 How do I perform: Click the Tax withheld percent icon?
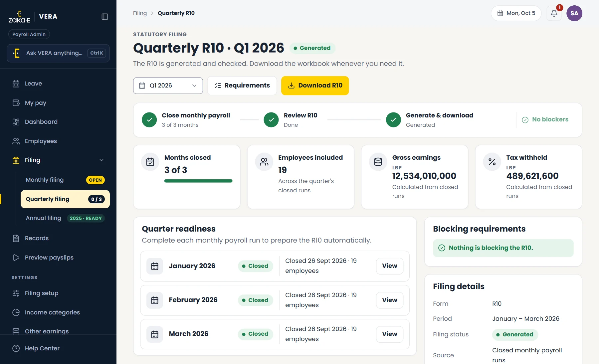tap(492, 162)
